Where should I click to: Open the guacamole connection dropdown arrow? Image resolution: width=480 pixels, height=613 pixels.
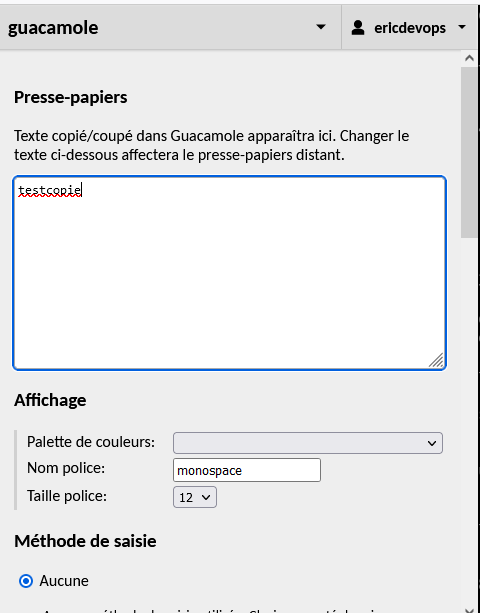click(x=321, y=27)
